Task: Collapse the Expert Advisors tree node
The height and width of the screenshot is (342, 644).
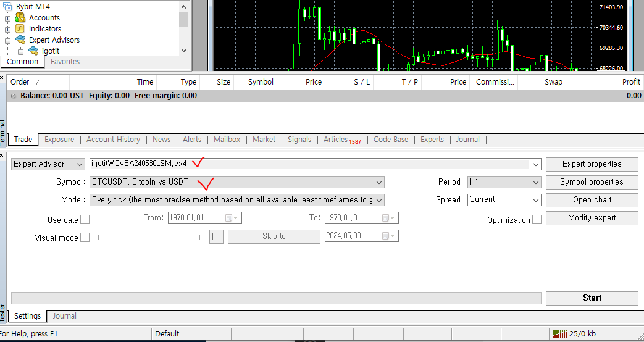Action: pos(7,41)
